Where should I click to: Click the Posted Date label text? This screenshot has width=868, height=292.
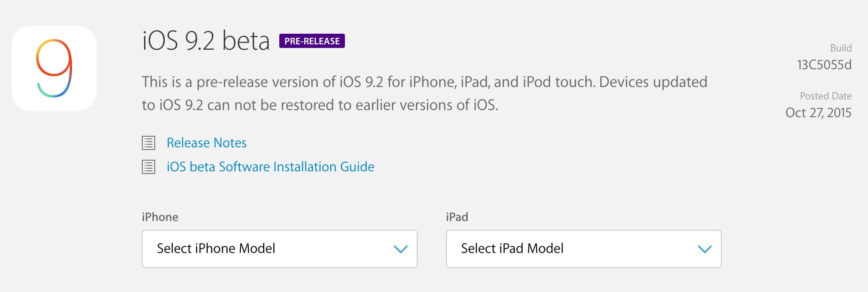826,96
